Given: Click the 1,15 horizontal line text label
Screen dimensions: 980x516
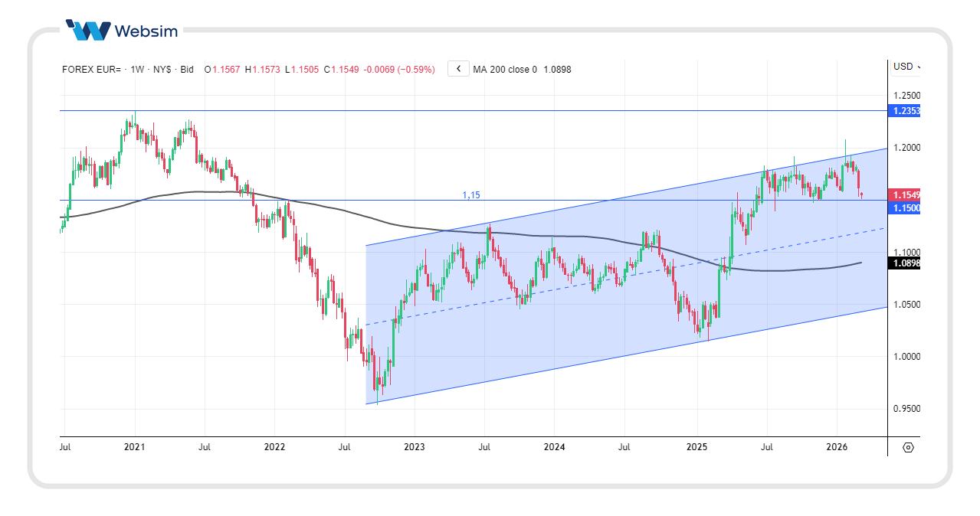Looking at the screenshot, I should coord(471,195).
